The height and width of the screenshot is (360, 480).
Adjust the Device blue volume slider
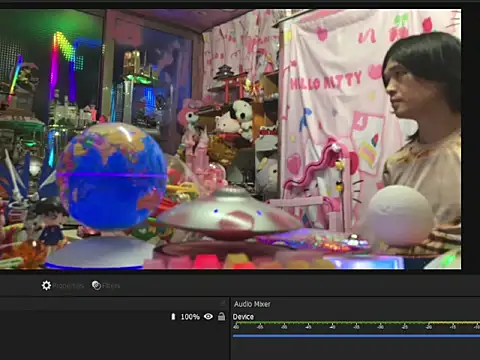(356, 336)
